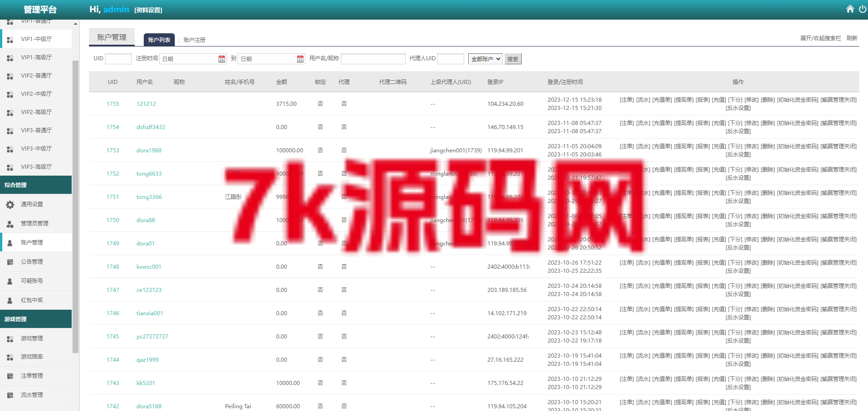The width and height of the screenshot is (868, 411).
Task: Open calendar picker for end date
Action: coord(300,59)
